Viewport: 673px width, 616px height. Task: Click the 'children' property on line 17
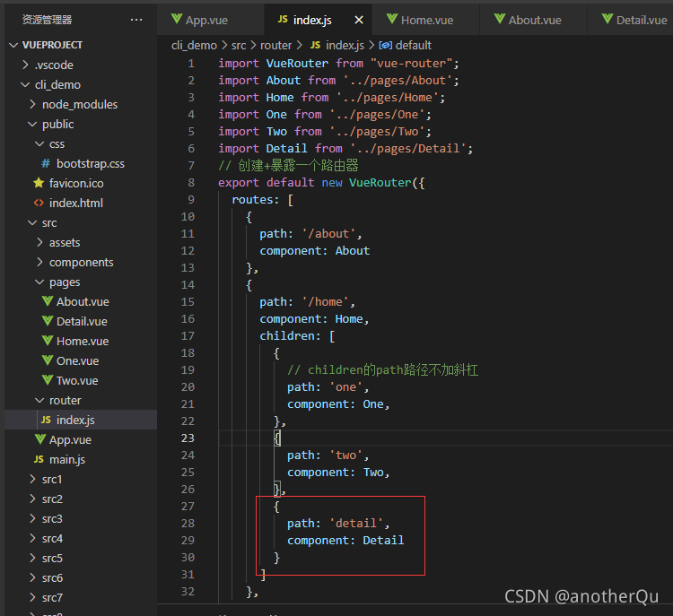[x=287, y=336]
